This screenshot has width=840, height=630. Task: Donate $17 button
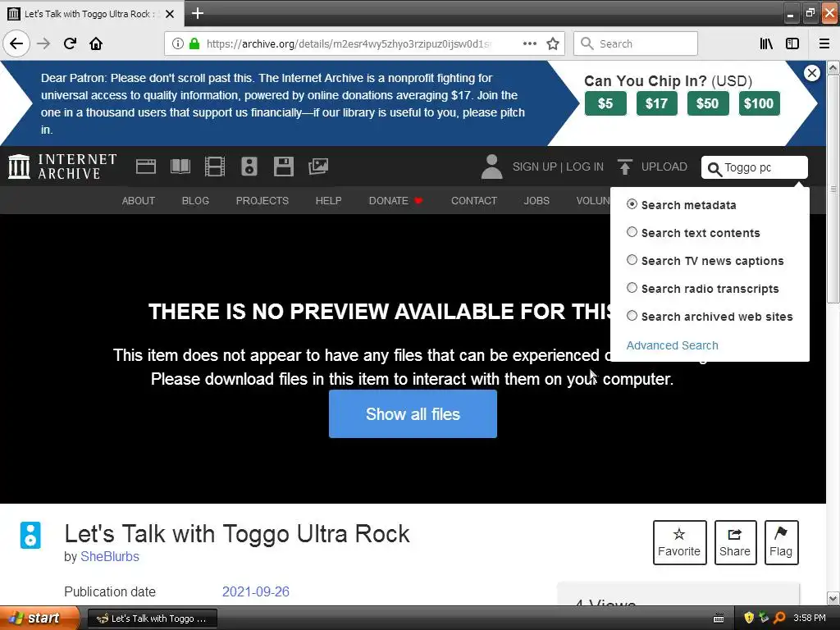657,103
